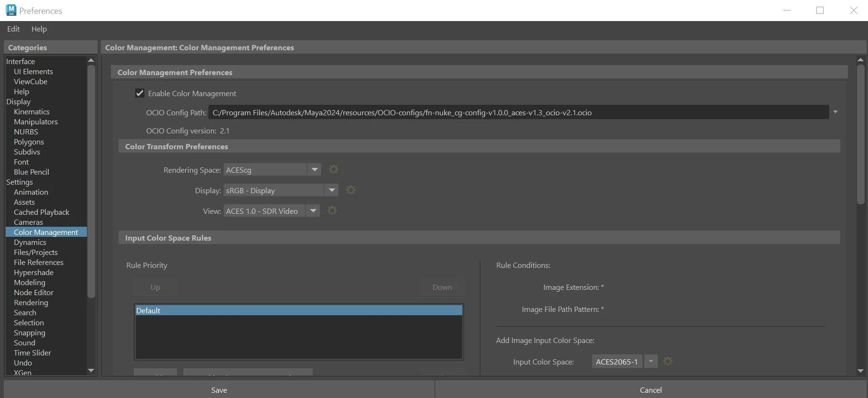Toggle Enable Color Management checkbox
This screenshot has width=868, height=398.
[x=140, y=93]
